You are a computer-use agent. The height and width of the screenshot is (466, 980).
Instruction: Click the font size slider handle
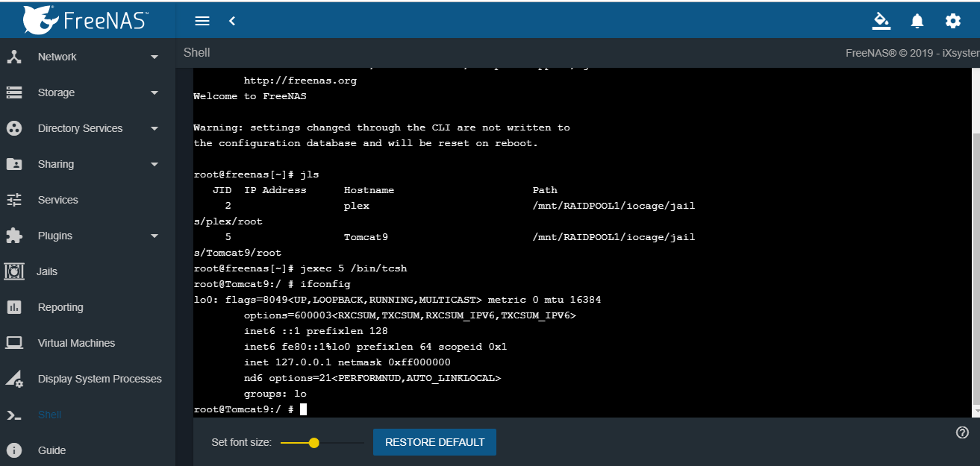point(314,443)
